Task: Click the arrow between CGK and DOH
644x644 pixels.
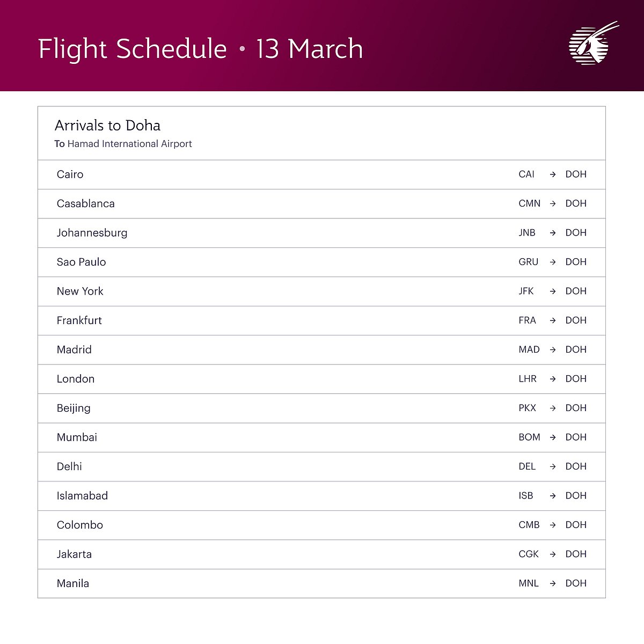Action: pos(553,554)
